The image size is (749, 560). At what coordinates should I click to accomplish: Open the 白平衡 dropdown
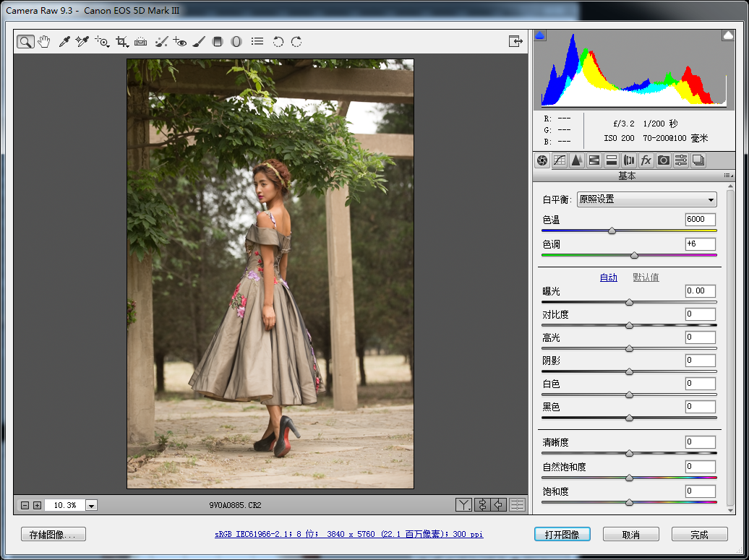647,199
